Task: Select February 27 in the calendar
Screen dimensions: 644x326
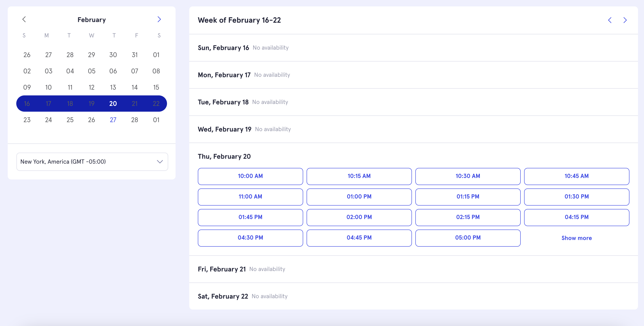Action: [x=113, y=120]
